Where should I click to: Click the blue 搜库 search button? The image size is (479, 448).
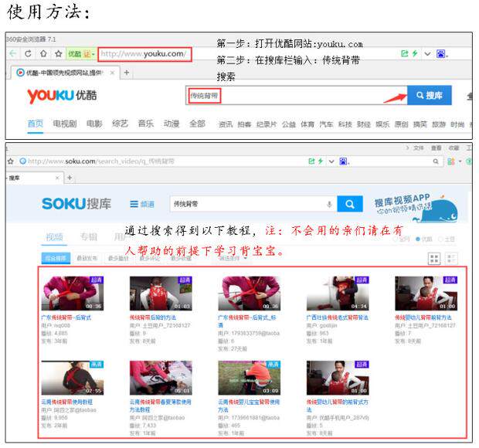pyautogui.click(x=430, y=95)
